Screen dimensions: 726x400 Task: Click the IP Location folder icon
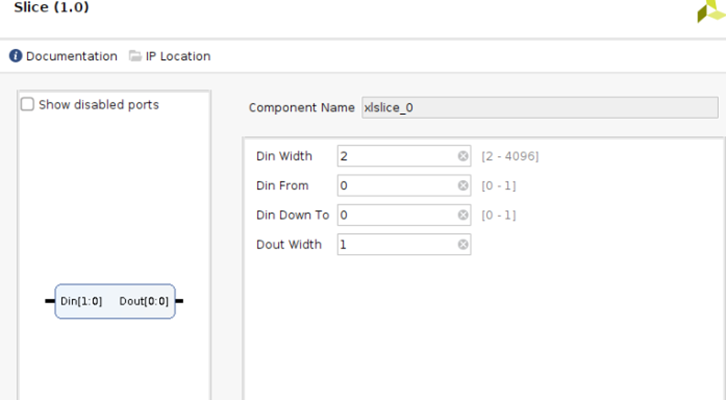(x=135, y=56)
